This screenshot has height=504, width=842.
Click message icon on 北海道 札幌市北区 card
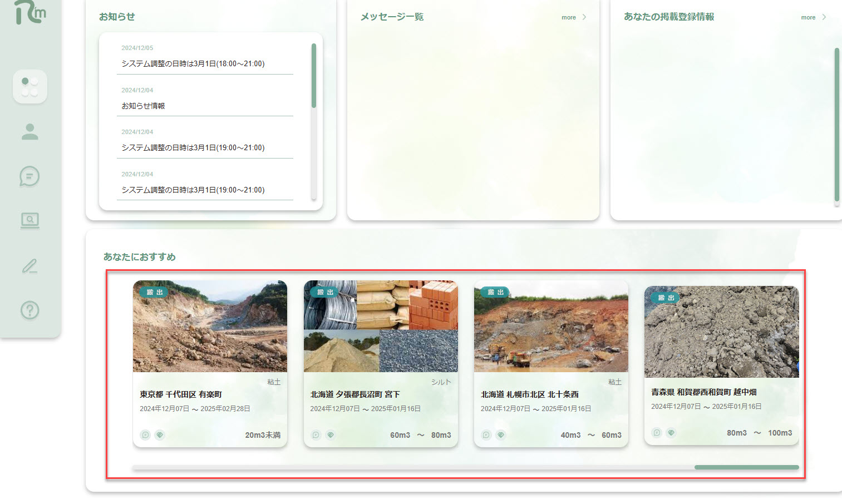click(486, 435)
